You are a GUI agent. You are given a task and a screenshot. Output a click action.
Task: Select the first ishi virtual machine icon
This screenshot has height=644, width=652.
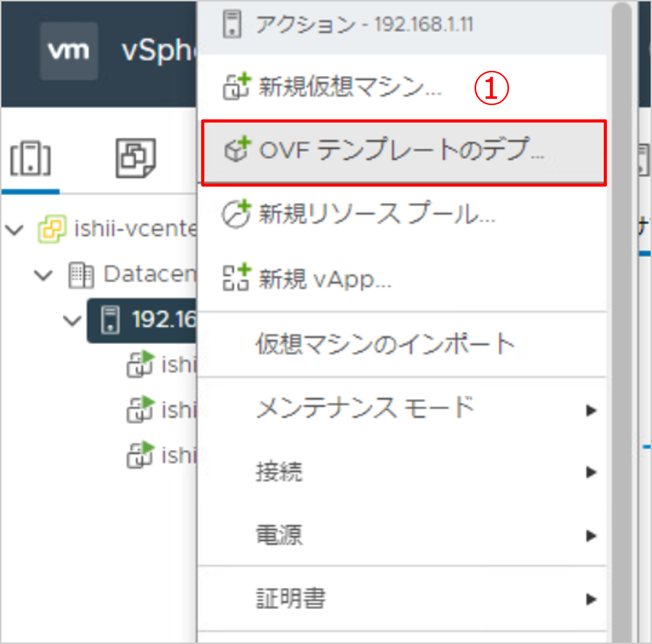click(140, 364)
